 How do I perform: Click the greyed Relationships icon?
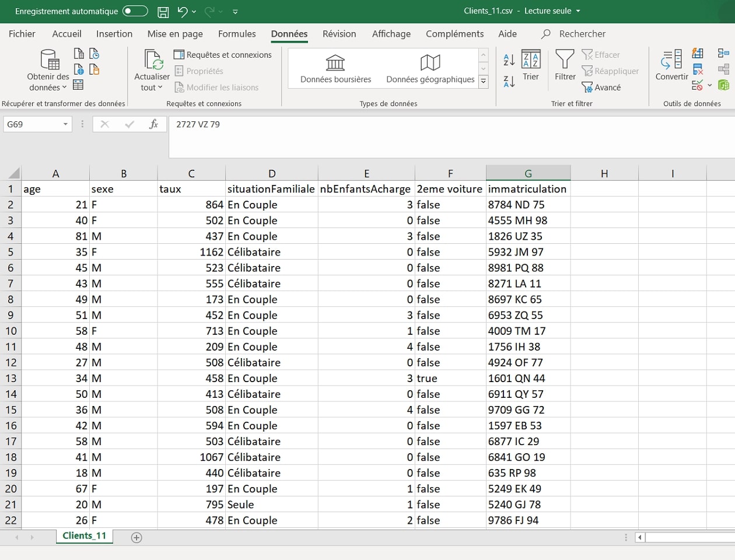tap(723, 69)
